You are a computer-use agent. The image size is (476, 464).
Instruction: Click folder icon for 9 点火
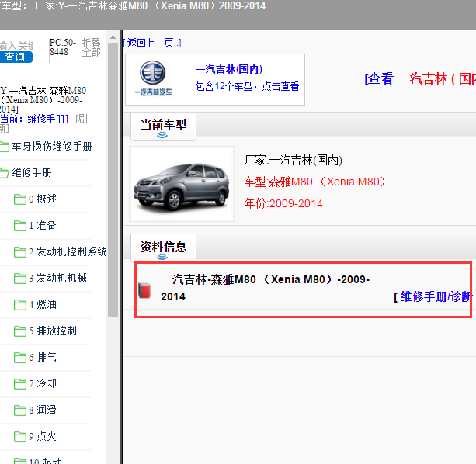20,437
